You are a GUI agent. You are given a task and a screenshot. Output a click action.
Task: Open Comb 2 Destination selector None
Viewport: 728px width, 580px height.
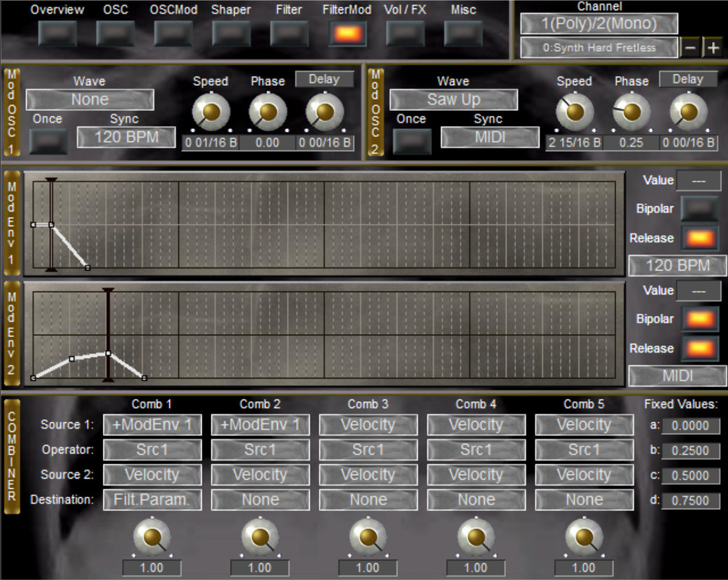[x=260, y=500]
